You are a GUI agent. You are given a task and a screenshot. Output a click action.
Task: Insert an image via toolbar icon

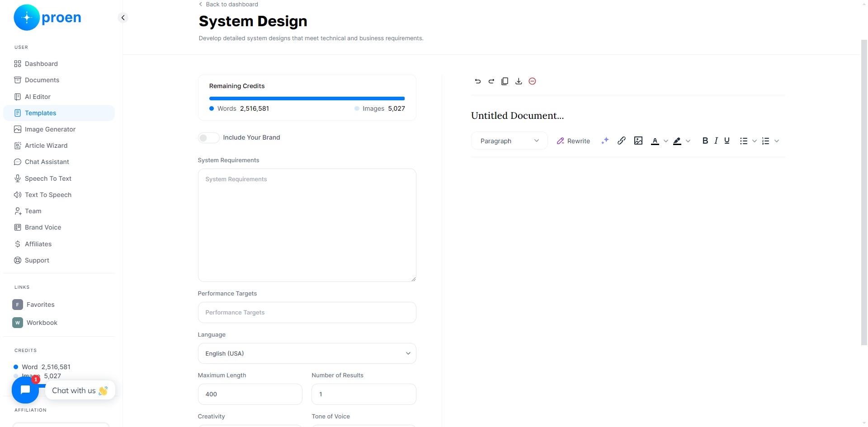(638, 141)
